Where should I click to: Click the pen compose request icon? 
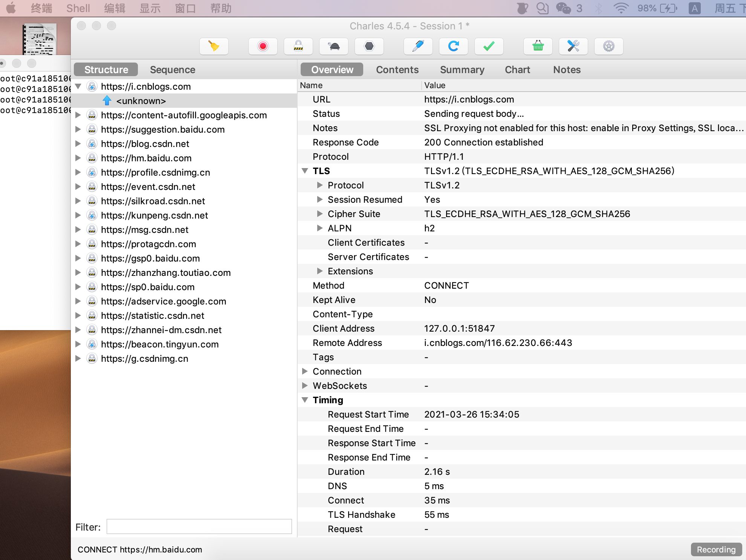[418, 46]
